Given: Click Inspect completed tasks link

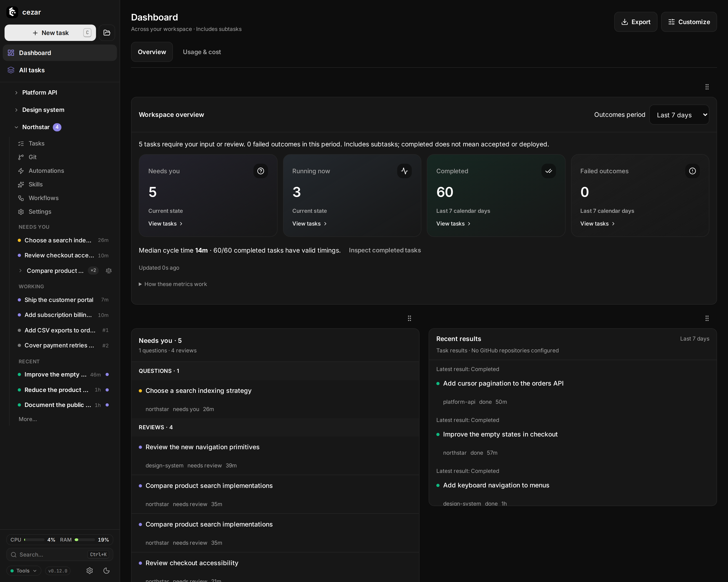Looking at the screenshot, I should point(385,250).
